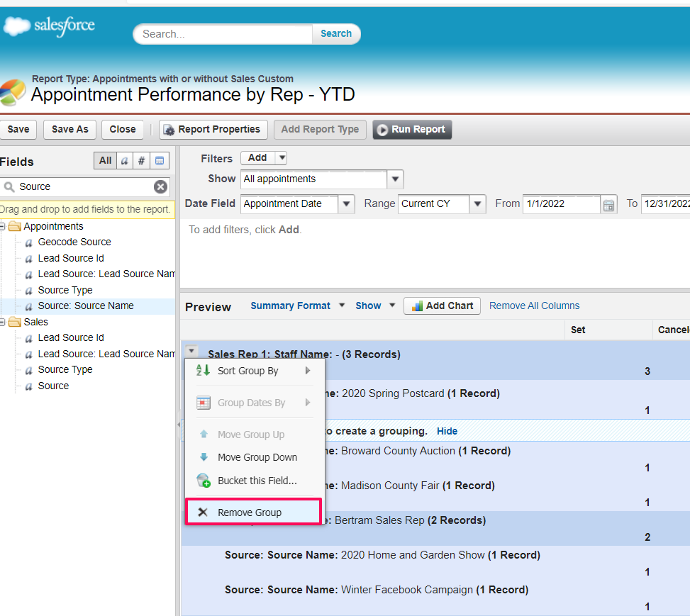
Task: Click Add Report Type button
Action: (x=320, y=129)
